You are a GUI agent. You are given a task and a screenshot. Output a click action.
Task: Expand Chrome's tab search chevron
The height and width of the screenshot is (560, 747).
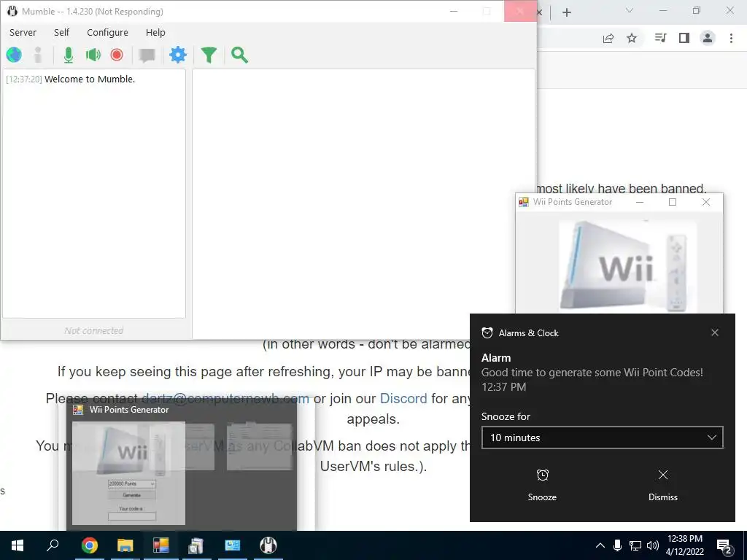coord(630,10)
